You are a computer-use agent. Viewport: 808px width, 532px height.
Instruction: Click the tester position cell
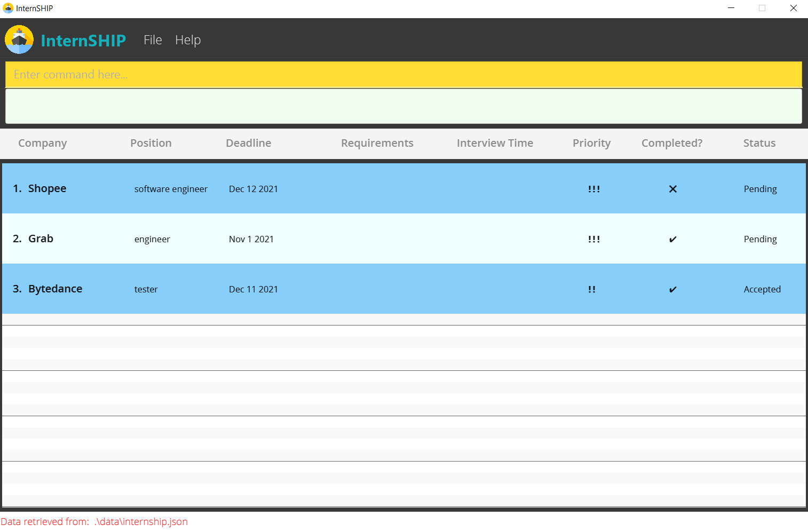tap(146, 289)
